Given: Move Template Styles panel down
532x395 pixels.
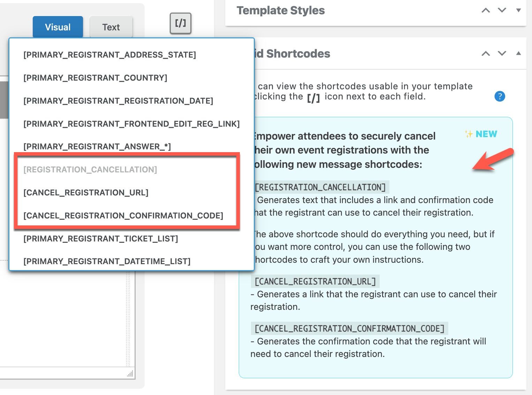Looking at the screenshot, I should [x=502, y=10].
